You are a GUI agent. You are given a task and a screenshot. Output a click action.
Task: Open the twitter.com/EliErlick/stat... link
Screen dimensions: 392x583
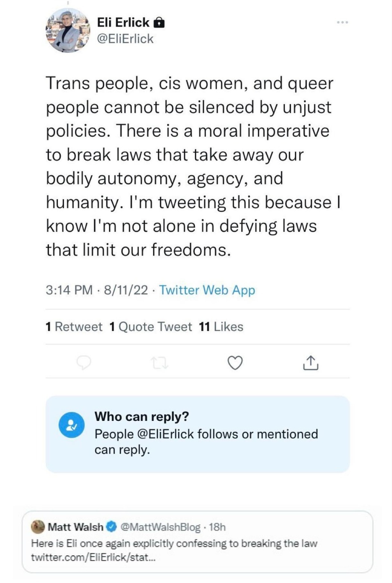coord(92,558)
